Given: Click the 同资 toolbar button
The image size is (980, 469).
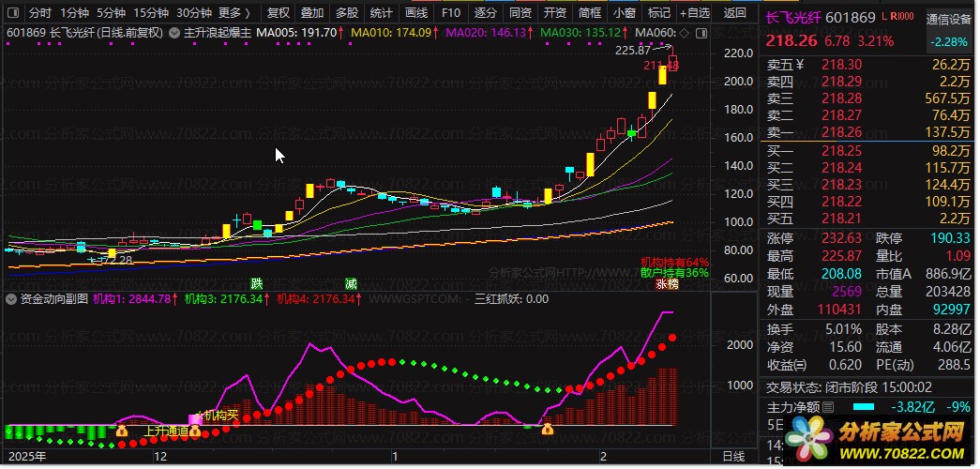Looking at the screenshot, I should pos(520,12).
